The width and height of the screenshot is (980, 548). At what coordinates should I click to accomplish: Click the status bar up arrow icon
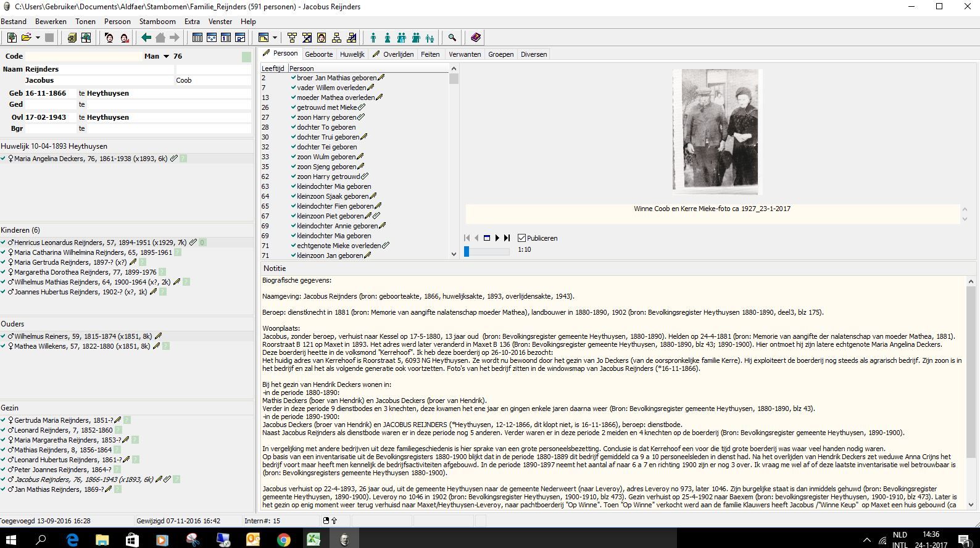click(x=334, y=521)
